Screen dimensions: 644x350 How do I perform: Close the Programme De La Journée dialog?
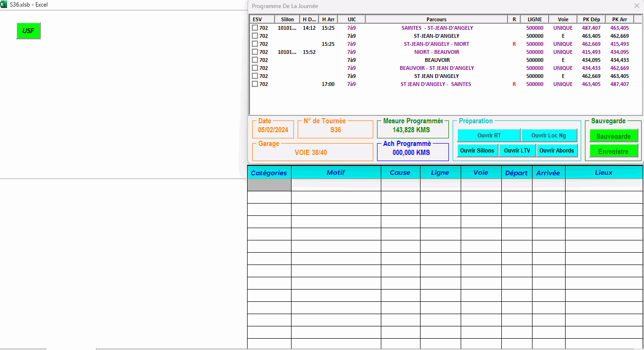coord(636,6)
